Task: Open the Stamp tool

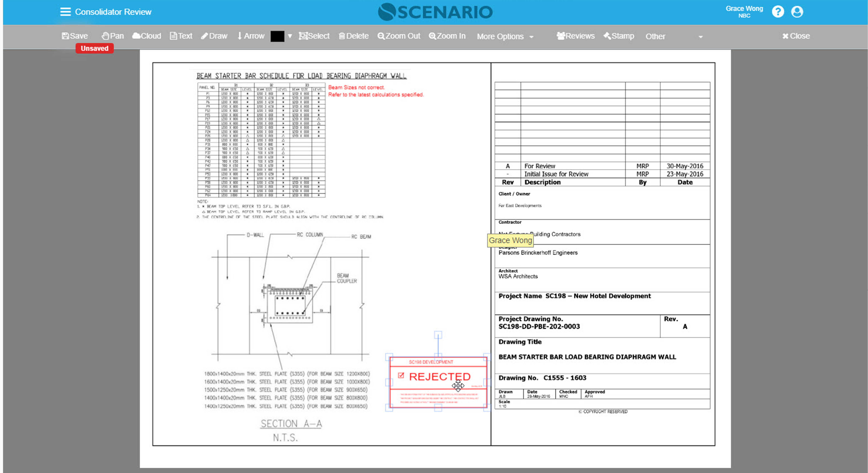Action: [x=619, y=36]
